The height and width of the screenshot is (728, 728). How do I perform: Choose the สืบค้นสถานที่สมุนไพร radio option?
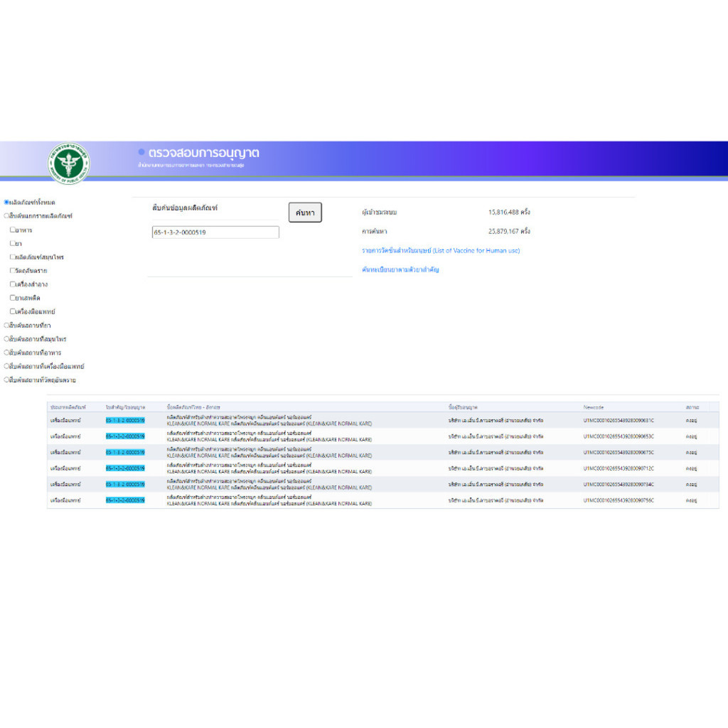point(6,339)
